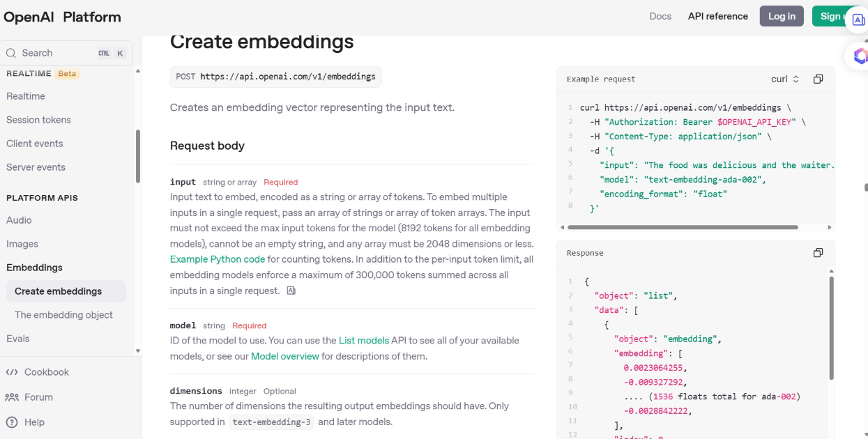
Task: Open the colorful hexagon extension icon
Action: point(860,56)
